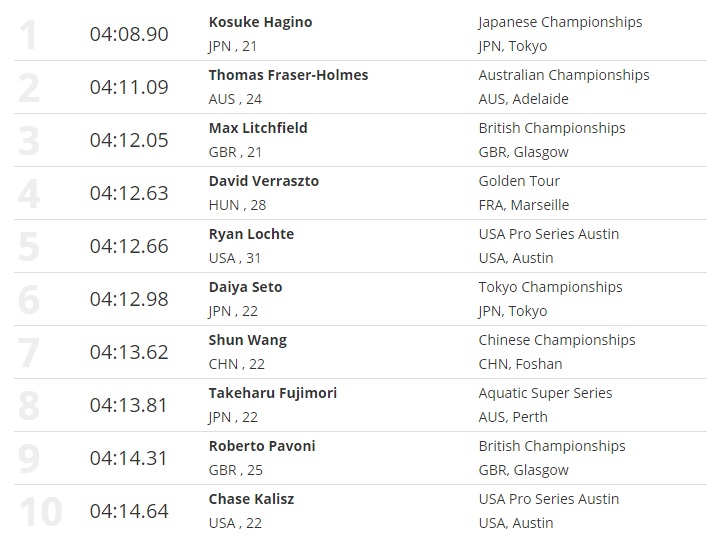Open the Tokyo Championships meet
Viewport: 707px width, 537px height.
(550, 287)
